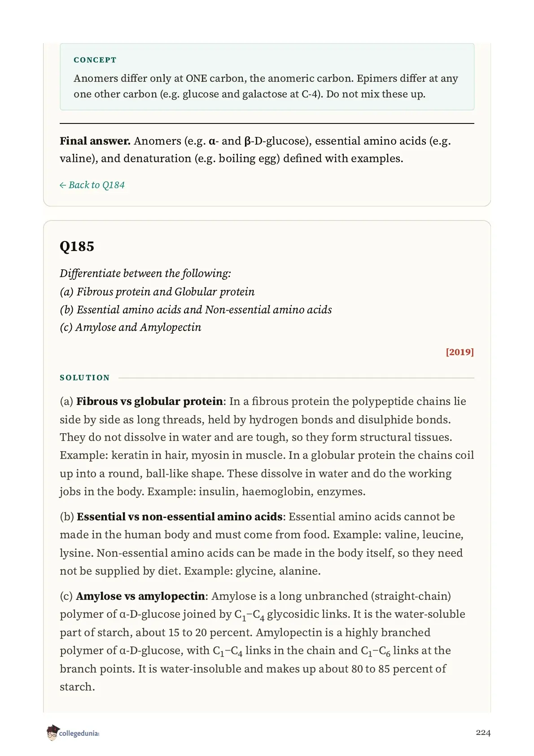The width and height of the screenshot is (534, 756).
Task: Click the collegedunia mascot logo icon
Action: point(53,733)
